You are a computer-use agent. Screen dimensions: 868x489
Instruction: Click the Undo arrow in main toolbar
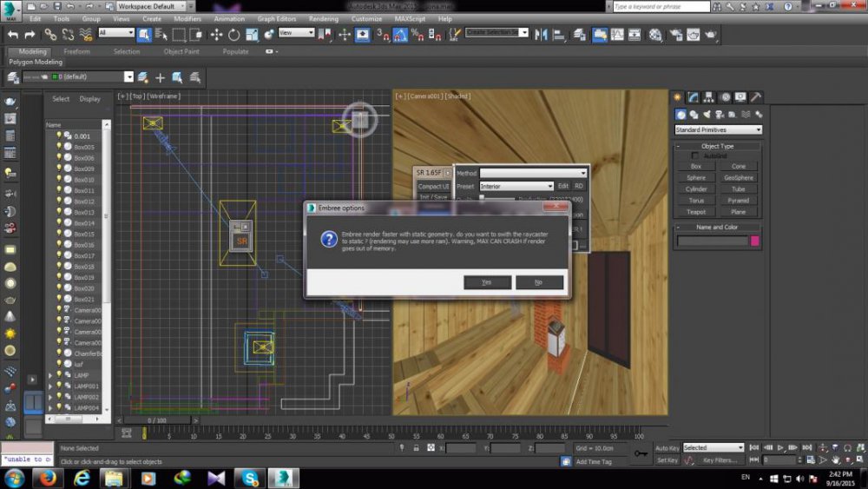12,35
